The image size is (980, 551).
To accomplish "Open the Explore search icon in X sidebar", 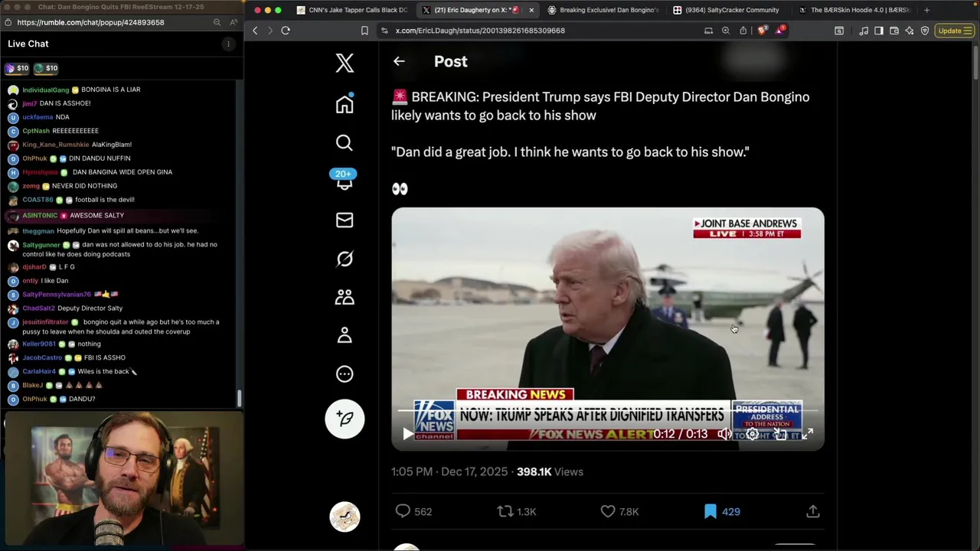I will pyautogui.click(x=345, y=143).
